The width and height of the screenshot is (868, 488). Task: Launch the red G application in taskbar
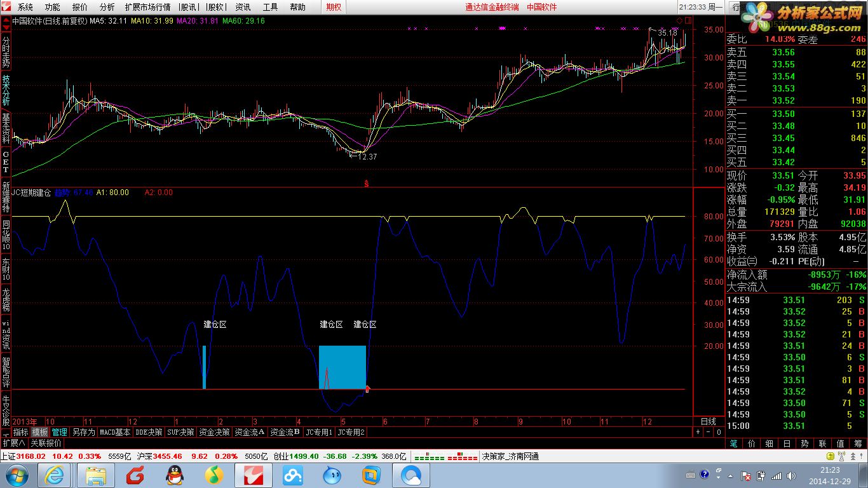(135, 475)
